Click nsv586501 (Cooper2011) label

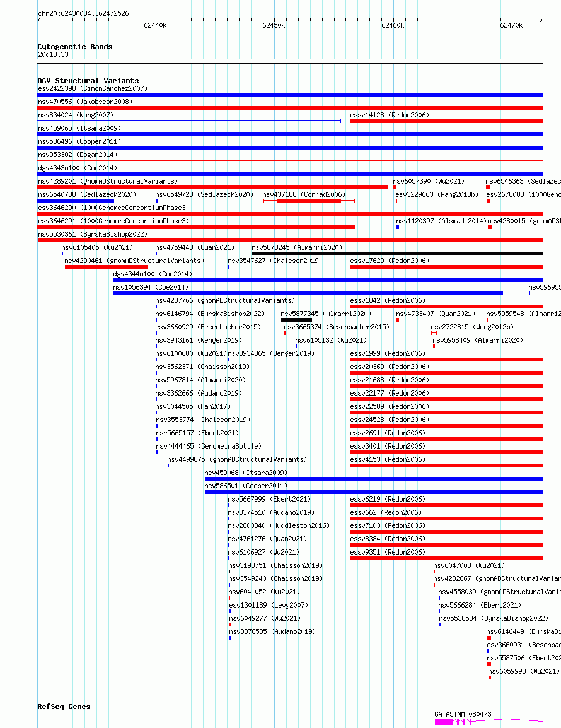(x=246, y=486)
